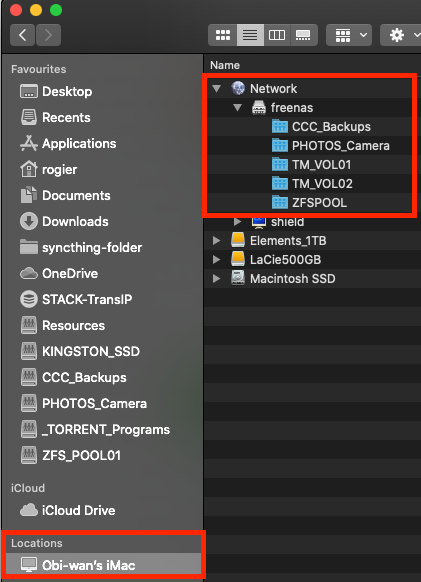Open the group-by arrangement dropdown
The image size is (421, 582).
click(349, 35)
